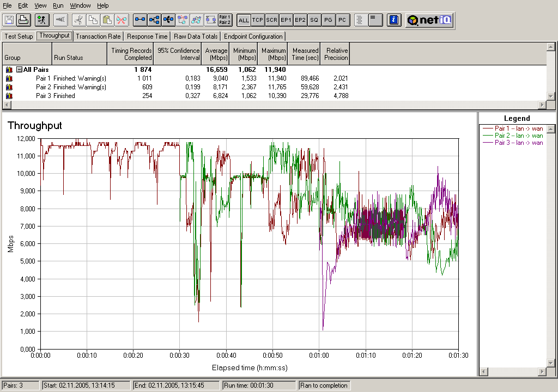Click the NetIQ logo button

(x=430, y=20)
